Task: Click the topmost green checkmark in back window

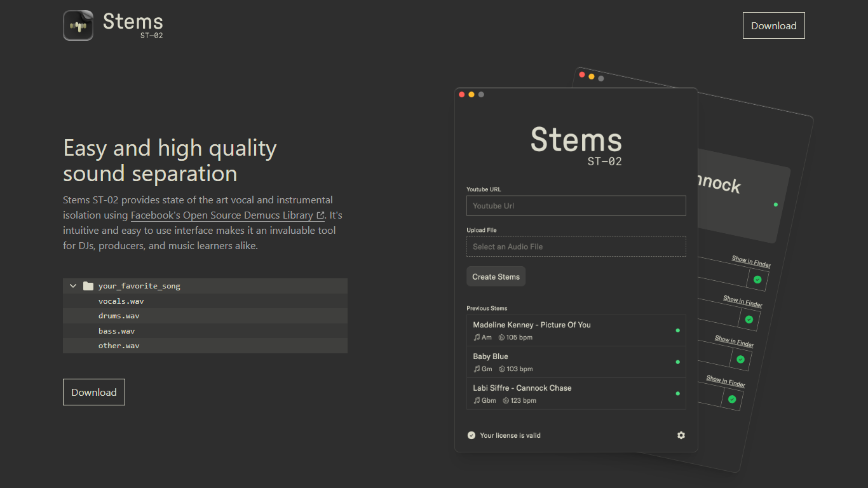Action: tap(757, 280)
